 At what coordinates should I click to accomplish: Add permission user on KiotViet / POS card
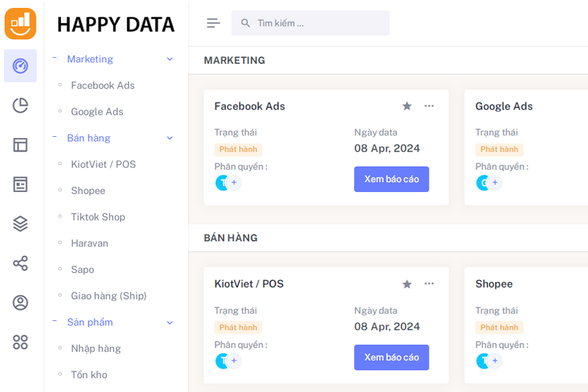pos(234,361)
